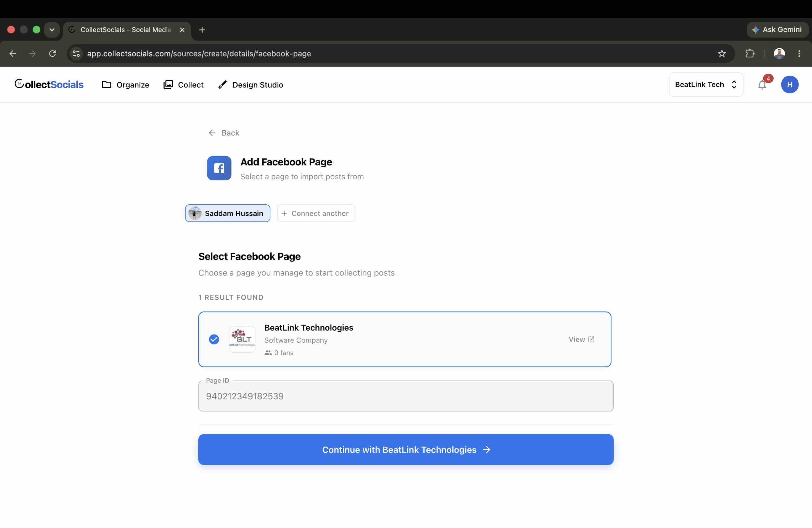Bookmark this page with the star
This screenshot has width=812, height=528.
pyautogui.click(x=722, y=54)
